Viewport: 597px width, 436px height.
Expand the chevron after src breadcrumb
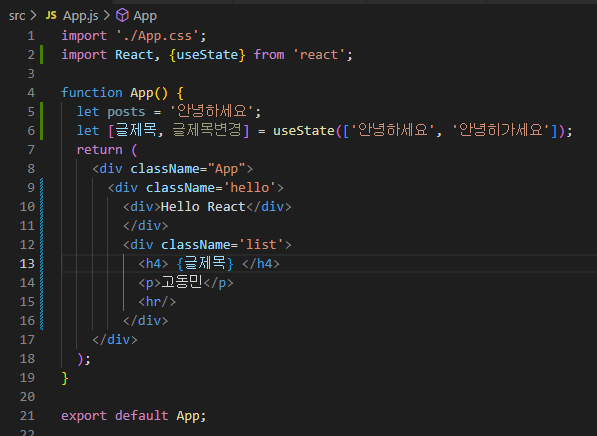[34, 16]
